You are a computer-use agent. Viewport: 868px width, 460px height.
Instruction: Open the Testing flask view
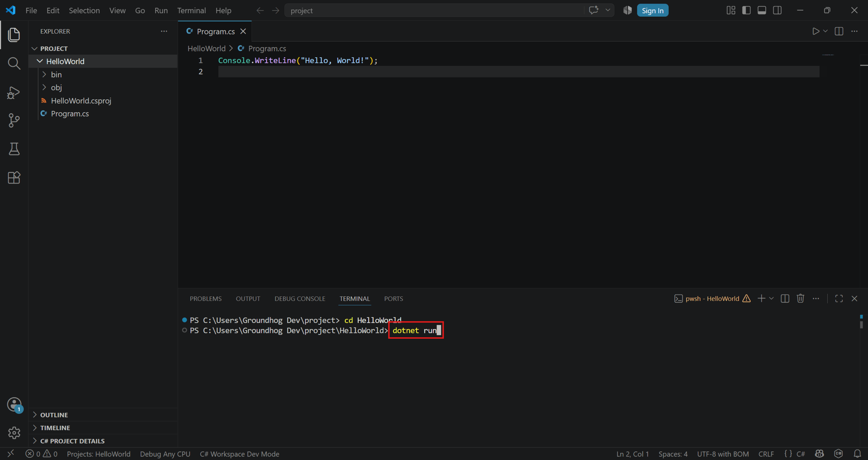click(14, 149)
